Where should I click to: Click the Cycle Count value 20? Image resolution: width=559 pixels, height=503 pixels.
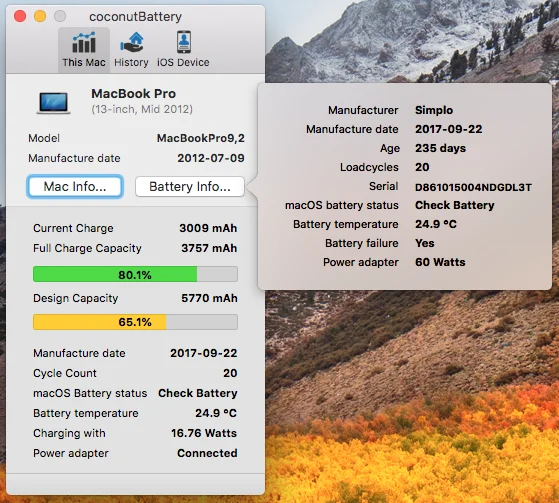pos(230,373)
